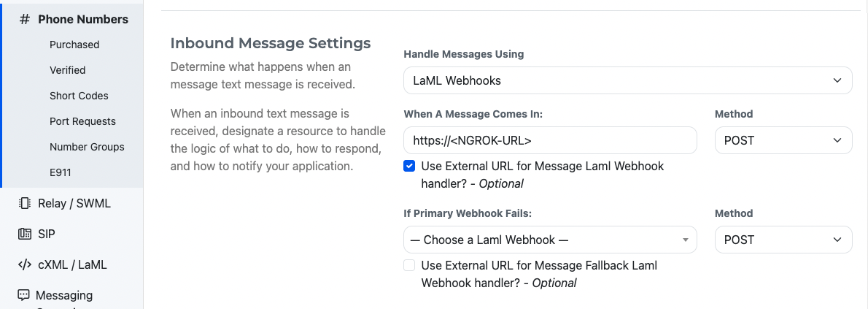Click the cXML / LaML code icon
Viewport: 868px width, 309px height.
[24, 264]
